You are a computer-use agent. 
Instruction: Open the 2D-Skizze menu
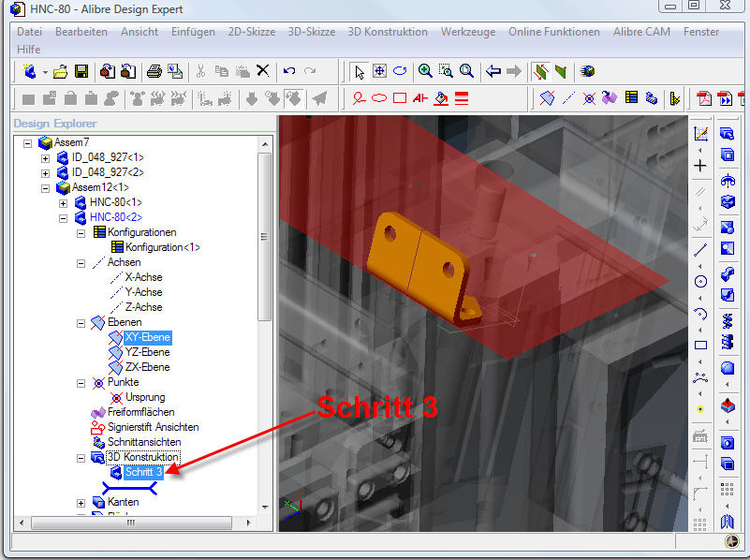252,32
